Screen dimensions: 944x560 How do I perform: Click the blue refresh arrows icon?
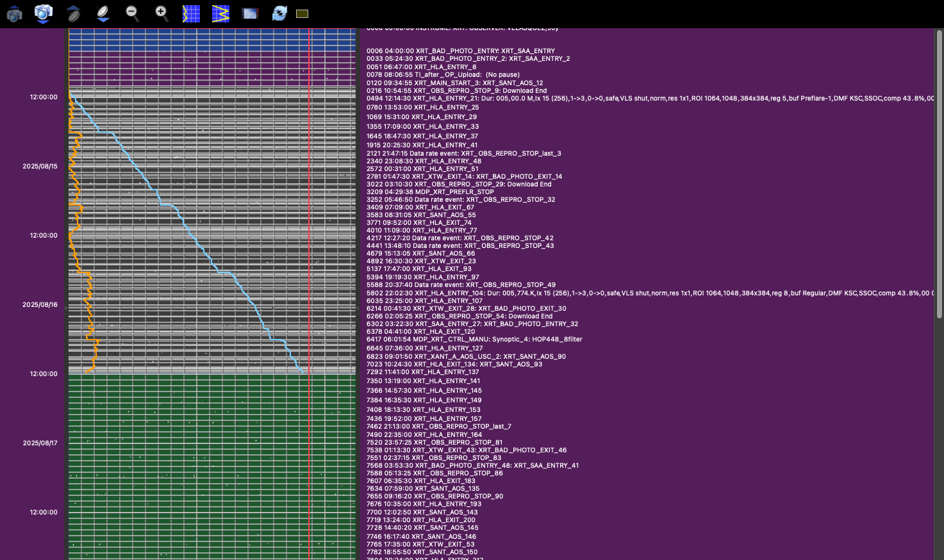tap(279, 13)
